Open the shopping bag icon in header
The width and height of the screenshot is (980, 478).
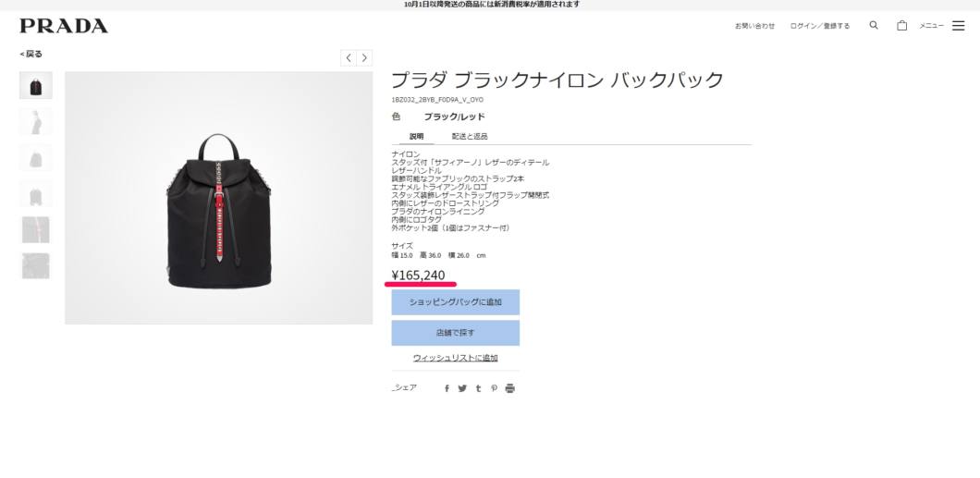point(901,26)
